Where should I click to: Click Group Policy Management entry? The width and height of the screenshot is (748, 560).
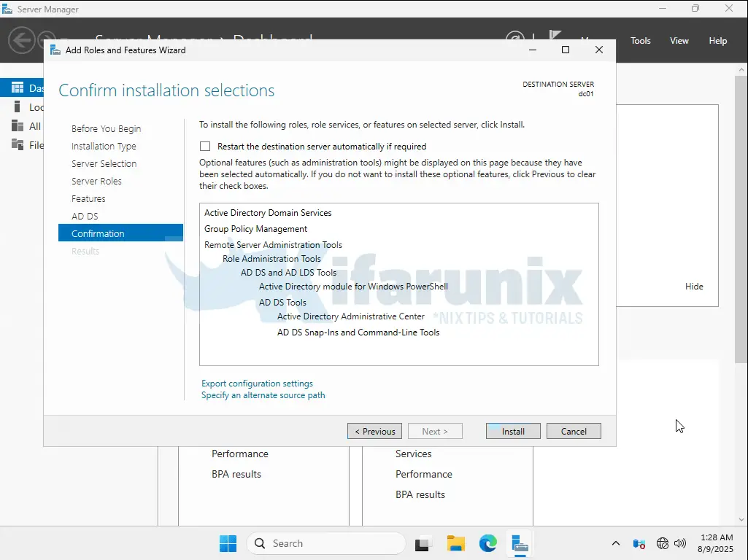pos(255,229)
